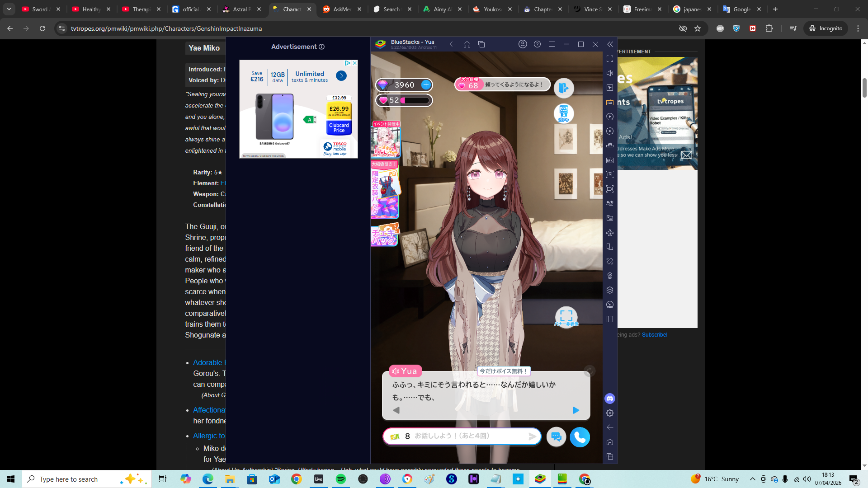Viewport: 868px width, 488px height.
Task: Click the Subscribe! link
Action: 655,335
